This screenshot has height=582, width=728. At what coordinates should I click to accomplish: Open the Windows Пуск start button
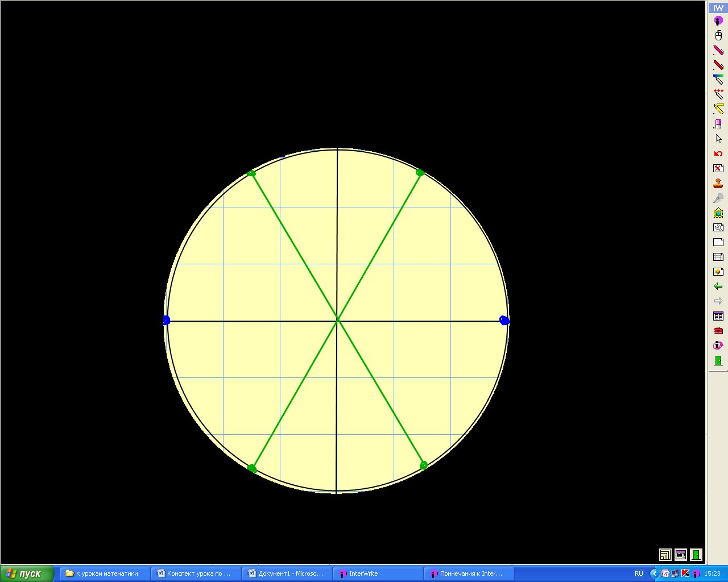coord(27,573)
